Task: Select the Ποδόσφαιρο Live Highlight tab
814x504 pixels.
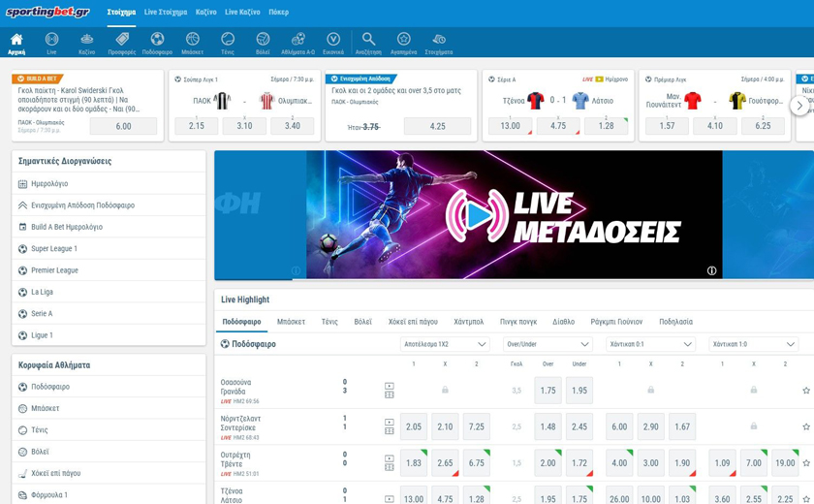Action: [x=241, y=322]
